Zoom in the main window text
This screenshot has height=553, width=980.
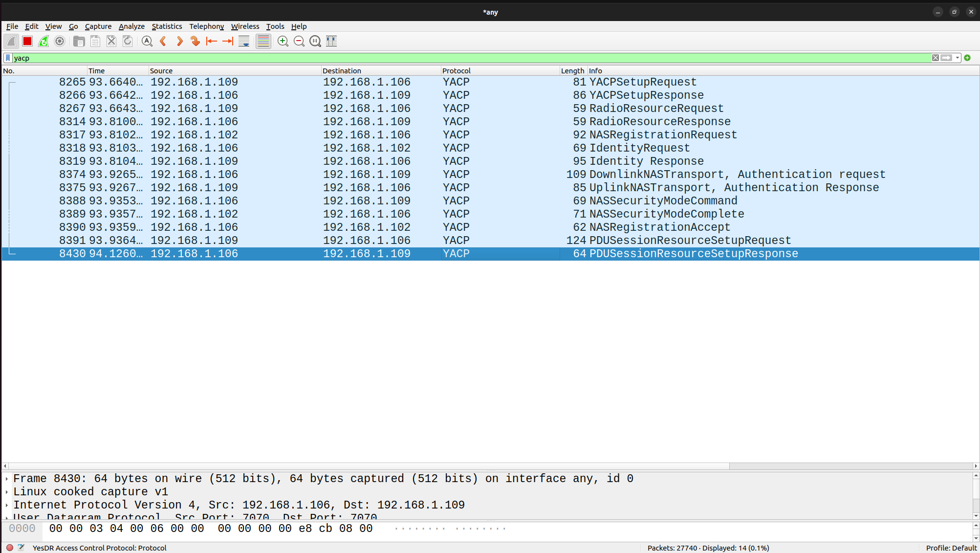pos(283,42)
